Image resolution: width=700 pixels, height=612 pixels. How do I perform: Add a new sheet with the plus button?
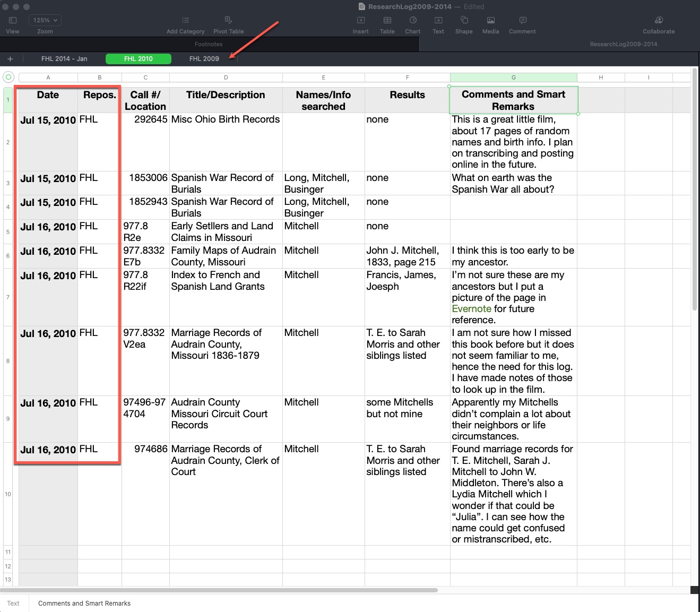[x=10, y=58]
